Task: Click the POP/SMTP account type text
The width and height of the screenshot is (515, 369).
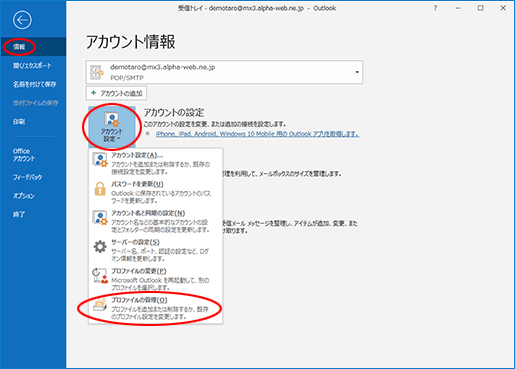Action: tap(127, 78)
